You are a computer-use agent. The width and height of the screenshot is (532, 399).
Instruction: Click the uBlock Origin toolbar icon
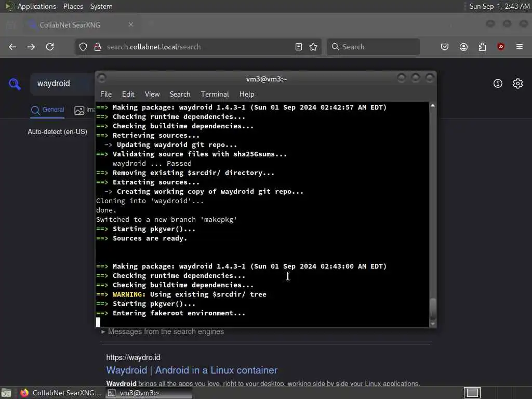(501, 47)
